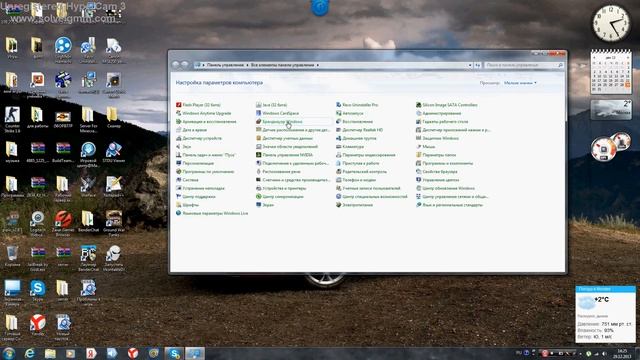
Task: Open Родительский контроль item
Action: pos(361,171)
